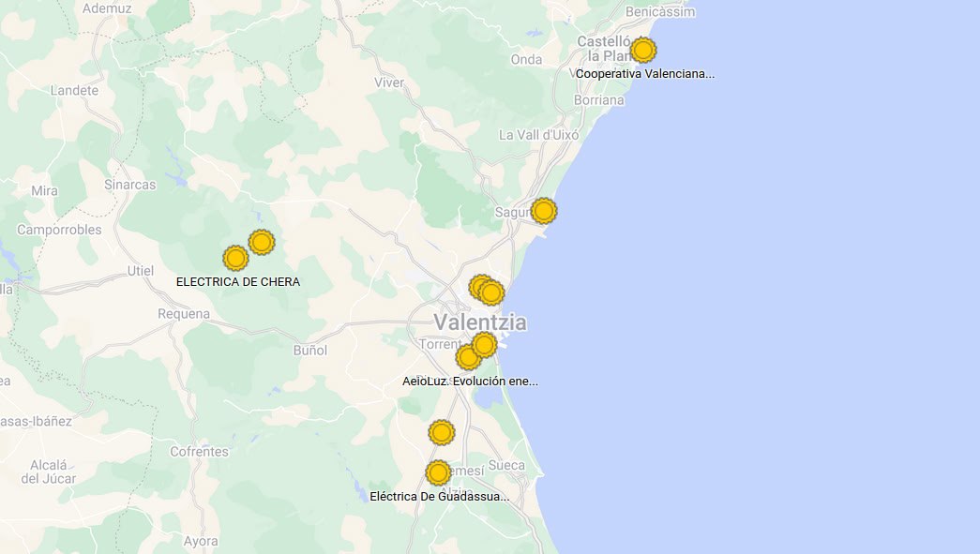Select the Landete town label
This screenshot has height=554, width=980.
click(74, 91)
